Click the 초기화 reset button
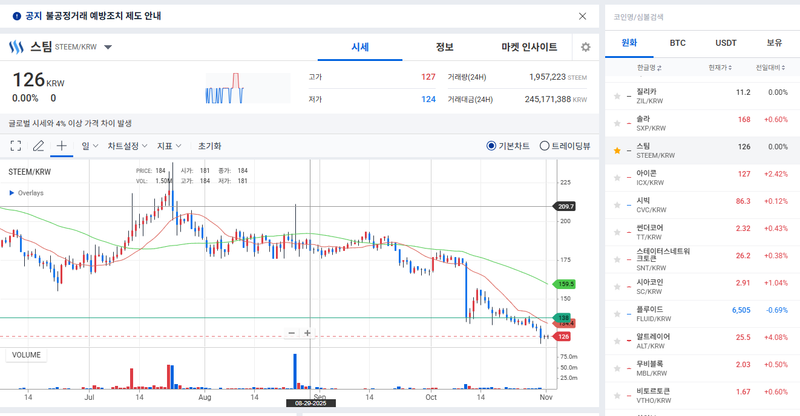Viewport: 800px width, 416px height. [x=209, y=146]
